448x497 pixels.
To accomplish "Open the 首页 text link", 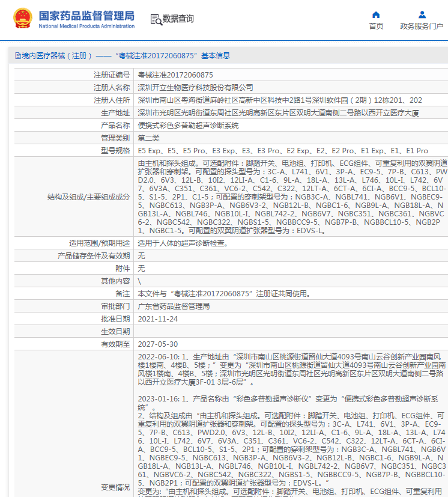I will [x=376, y=26].
